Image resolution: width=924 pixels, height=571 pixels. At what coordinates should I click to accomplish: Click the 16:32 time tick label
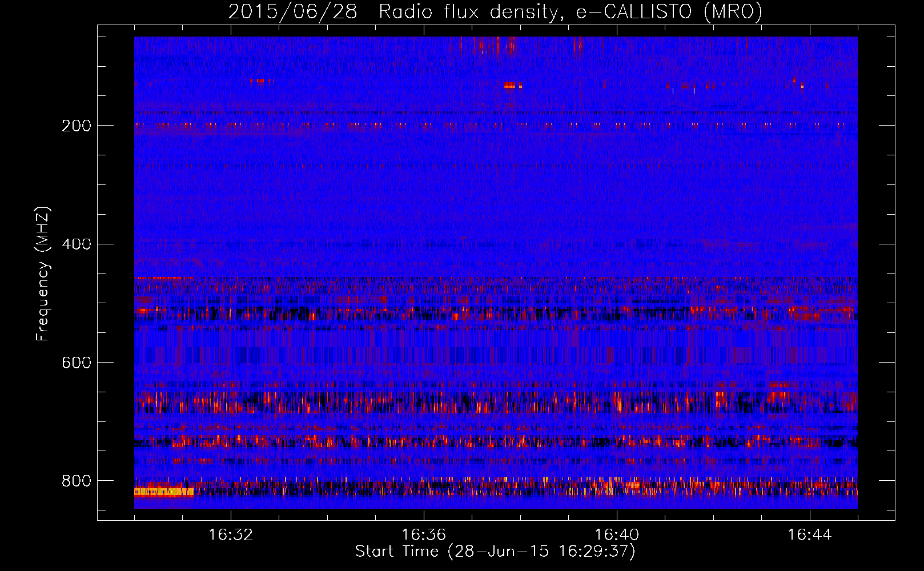pyautogui.click(x=231, y=535)
